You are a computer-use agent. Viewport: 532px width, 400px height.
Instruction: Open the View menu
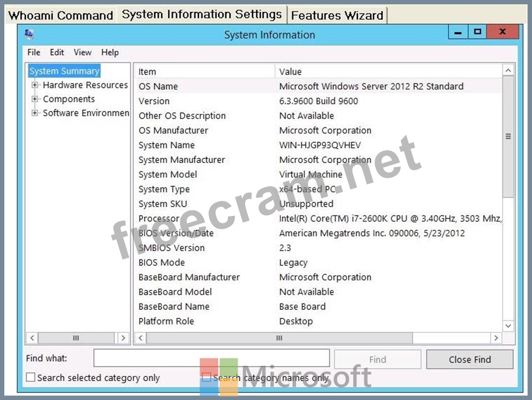point(82,52)
